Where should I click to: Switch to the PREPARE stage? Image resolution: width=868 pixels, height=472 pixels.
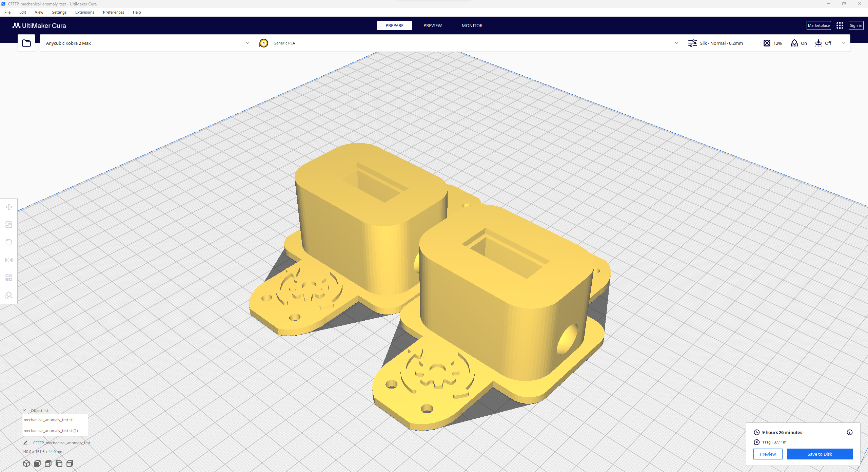click(x=394, y=25)
